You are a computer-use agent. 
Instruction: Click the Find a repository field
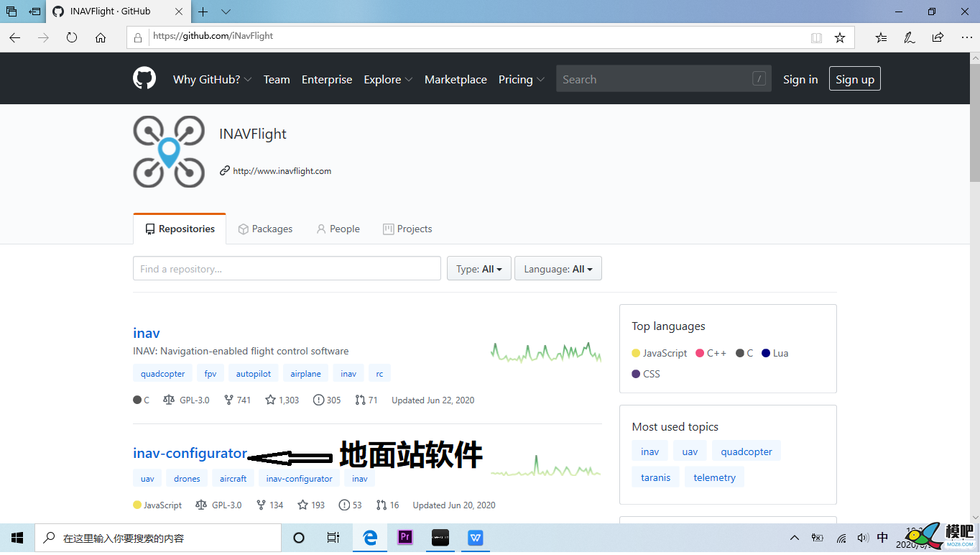(287, 269)
